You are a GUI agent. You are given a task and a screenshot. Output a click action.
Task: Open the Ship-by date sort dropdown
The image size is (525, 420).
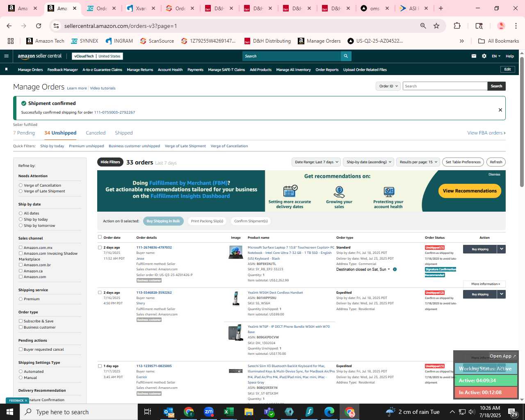pyautogui.click(x=368, y=162)
